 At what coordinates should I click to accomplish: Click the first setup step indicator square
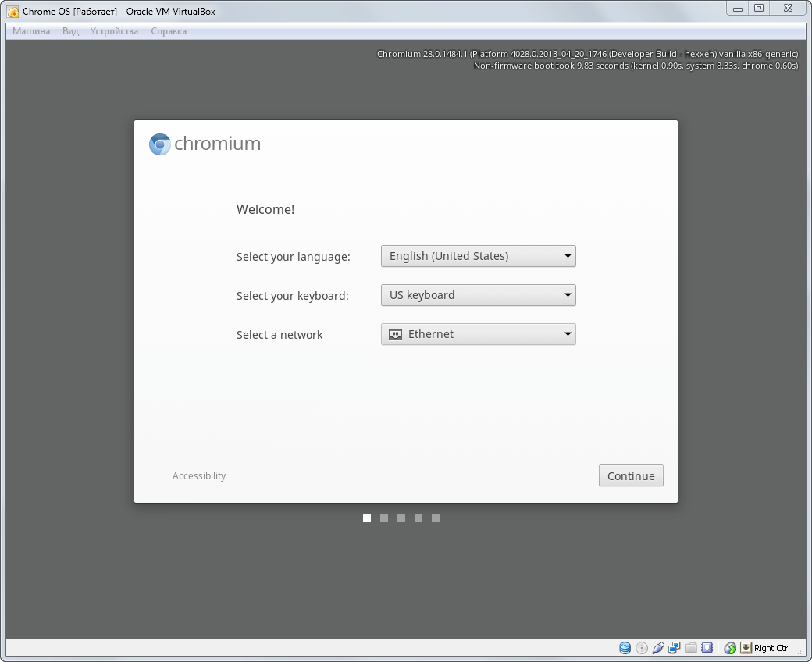[367, 518]
